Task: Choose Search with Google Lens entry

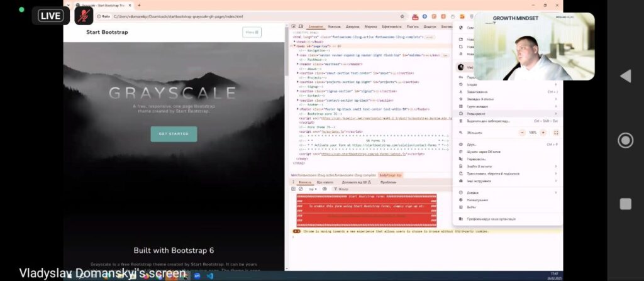Action: click(x=508, y=152)
